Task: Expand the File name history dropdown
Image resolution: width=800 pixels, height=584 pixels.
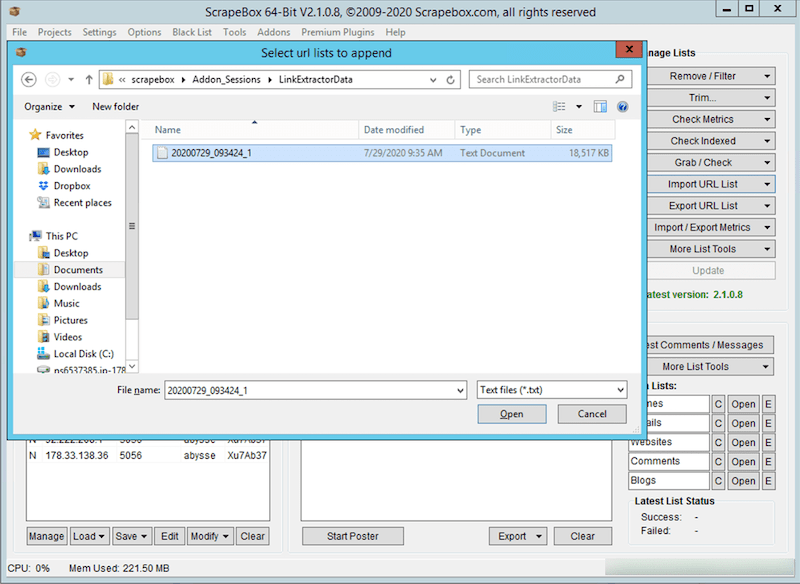Action: pyautogui.click(x=460, y=391)
